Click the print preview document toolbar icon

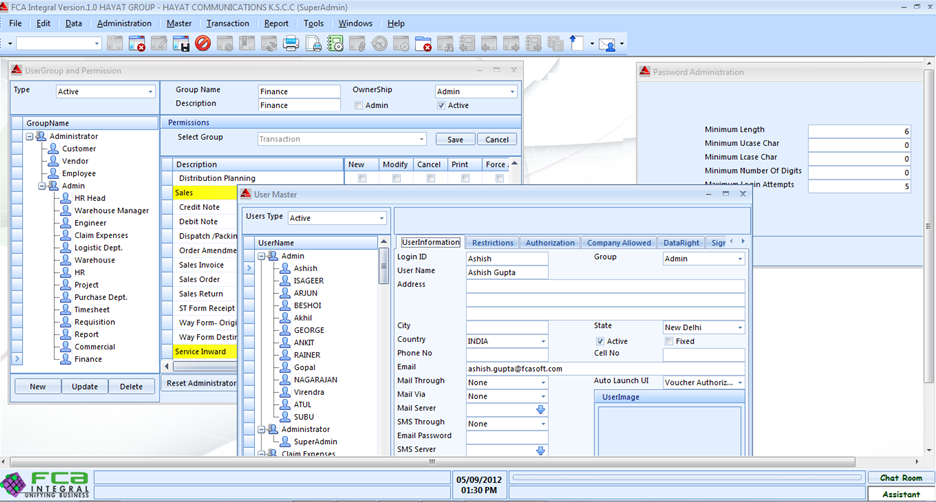pyautogui.click(x=313, y=44)
